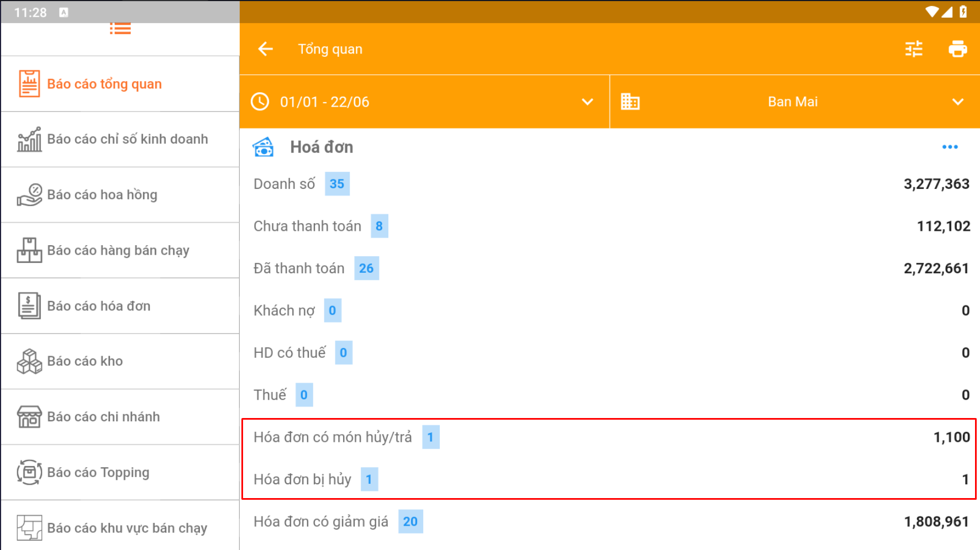Screen dimensions: 980x550
Task: Click the clock icon beside date range
Action: click(x=260, y=102)
